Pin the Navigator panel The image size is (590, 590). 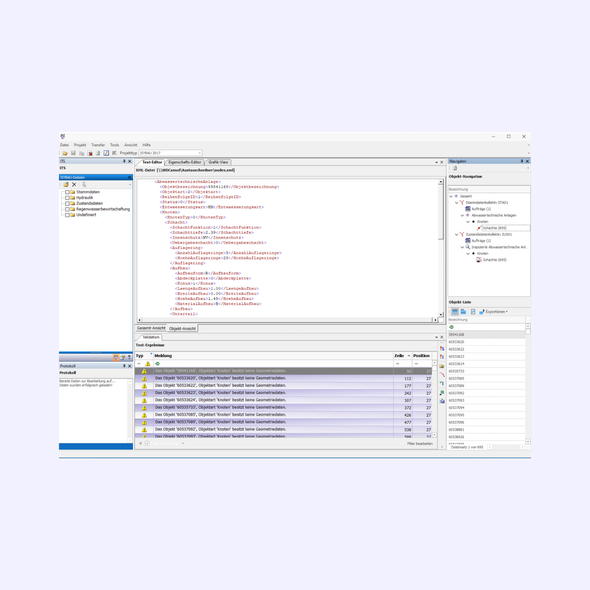[522, 161]
